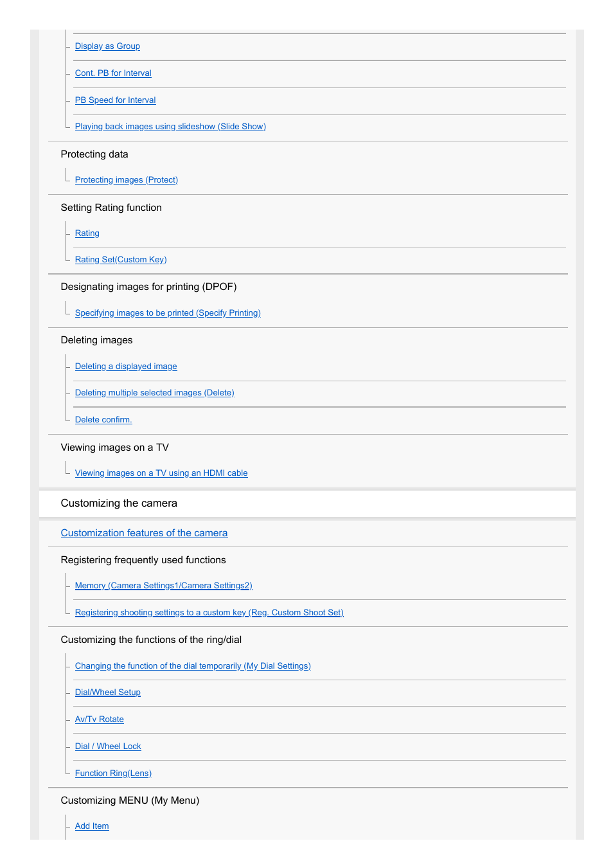This screenshot has width=613, height=868.
Task: Open the Rating link
Action: [87, 233]
